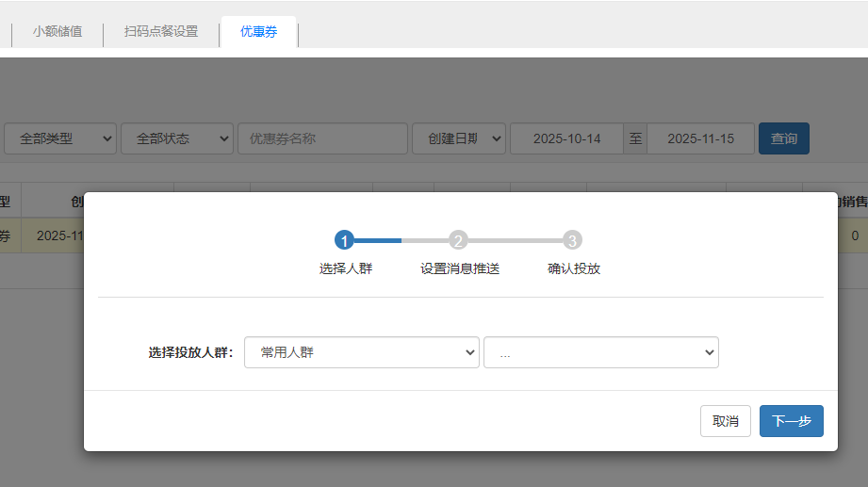Click the step 1 circle in the wizard

(x=344, y=240)
